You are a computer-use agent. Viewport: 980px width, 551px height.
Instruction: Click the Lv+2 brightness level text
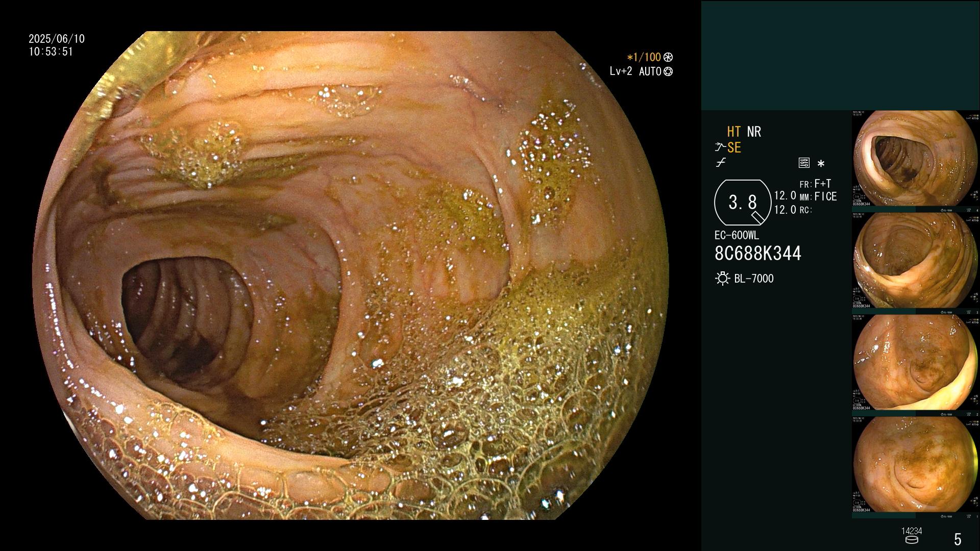(x=621, y=71)
